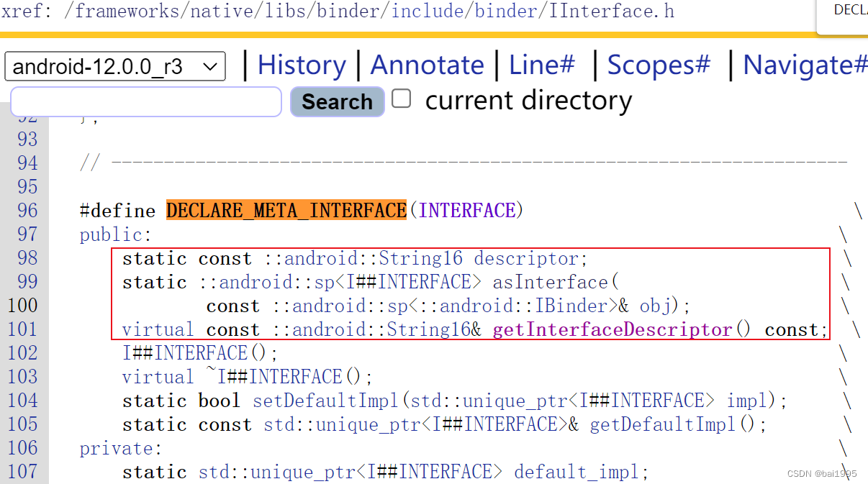Open the History view for IInterface.h
This screenshot has width=868, height=484.
[302, 65]
